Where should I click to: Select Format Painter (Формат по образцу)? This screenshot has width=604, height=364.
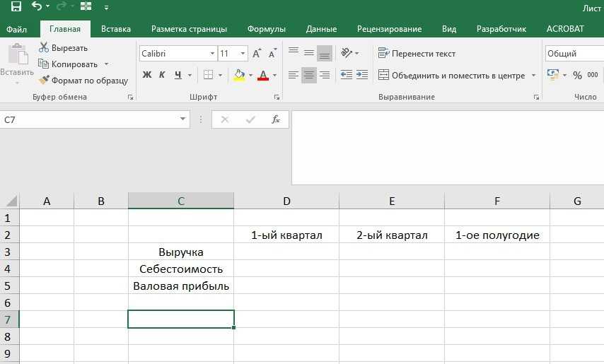(83, 81)
